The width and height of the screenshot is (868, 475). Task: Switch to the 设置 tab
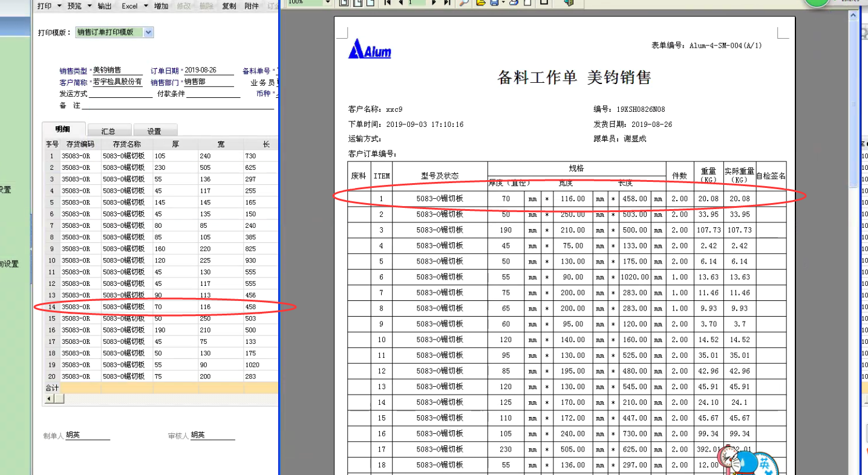coord(154,131)
